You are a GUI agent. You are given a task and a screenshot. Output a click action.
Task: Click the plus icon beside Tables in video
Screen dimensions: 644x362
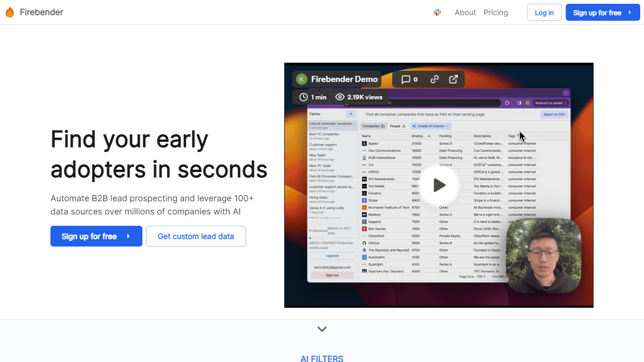pos(351,114)
